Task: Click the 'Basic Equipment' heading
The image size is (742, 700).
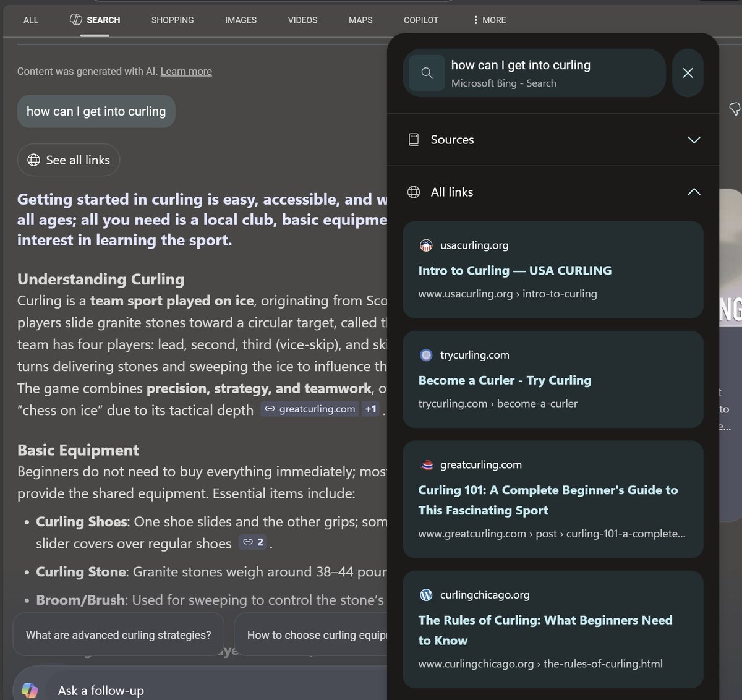Action: pyautogui.click(x=78, y=450)
